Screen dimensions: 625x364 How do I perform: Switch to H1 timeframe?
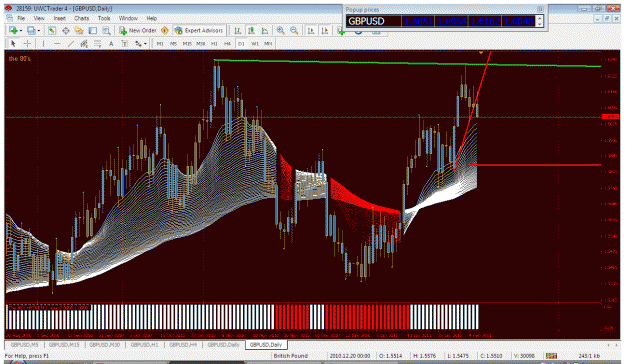tap(214, 43)
